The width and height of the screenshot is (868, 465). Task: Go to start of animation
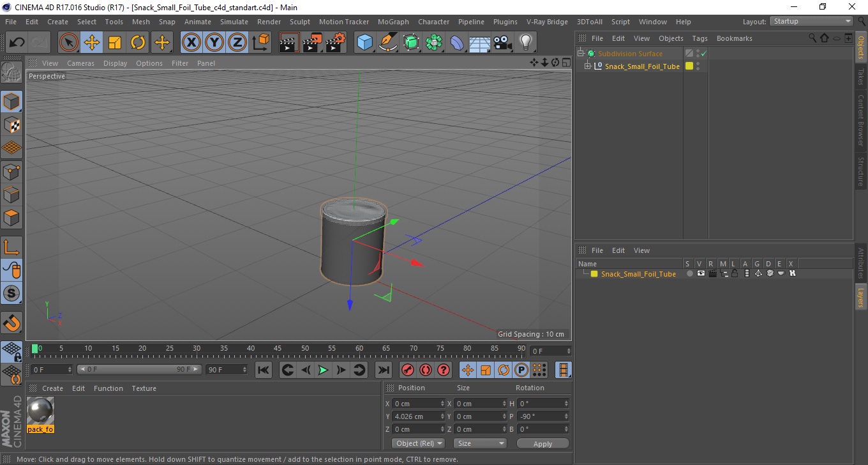pyautogui.click(x=264, y=370)
